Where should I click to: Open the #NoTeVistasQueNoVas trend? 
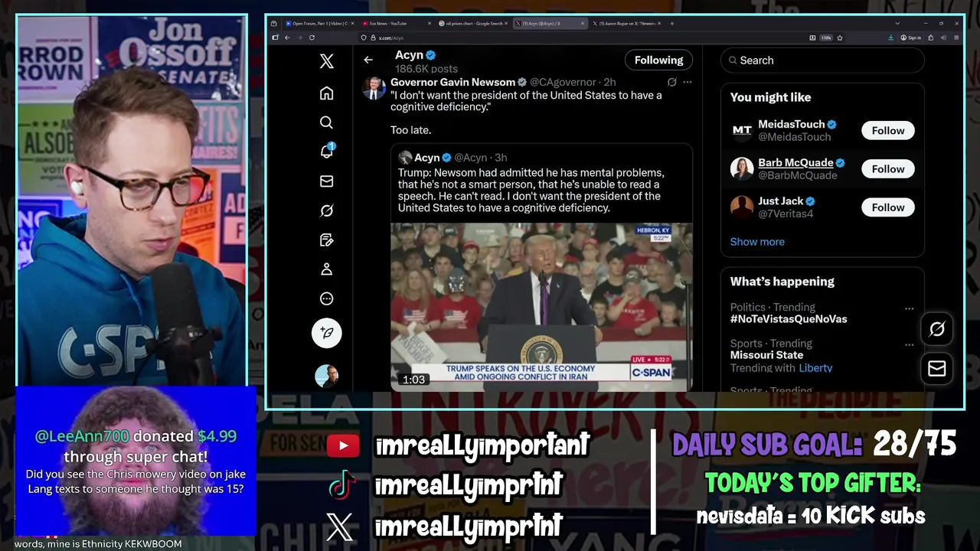789,319
